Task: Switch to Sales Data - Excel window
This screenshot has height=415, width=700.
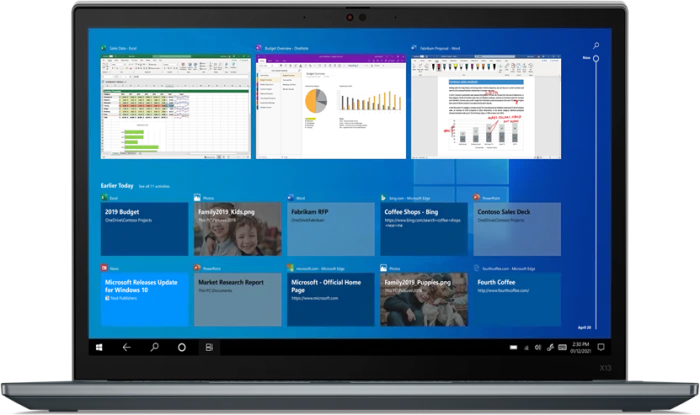Action: click(175, 107)
